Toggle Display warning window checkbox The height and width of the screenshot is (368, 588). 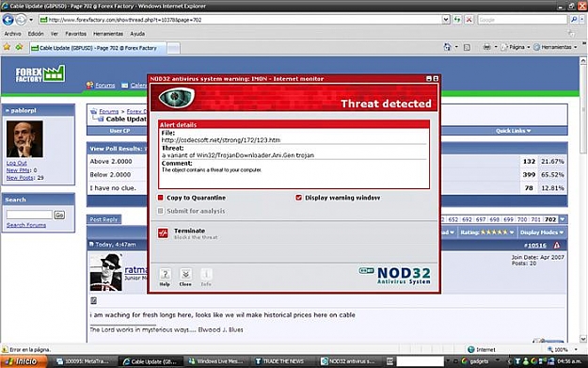[x=298, y=198]
